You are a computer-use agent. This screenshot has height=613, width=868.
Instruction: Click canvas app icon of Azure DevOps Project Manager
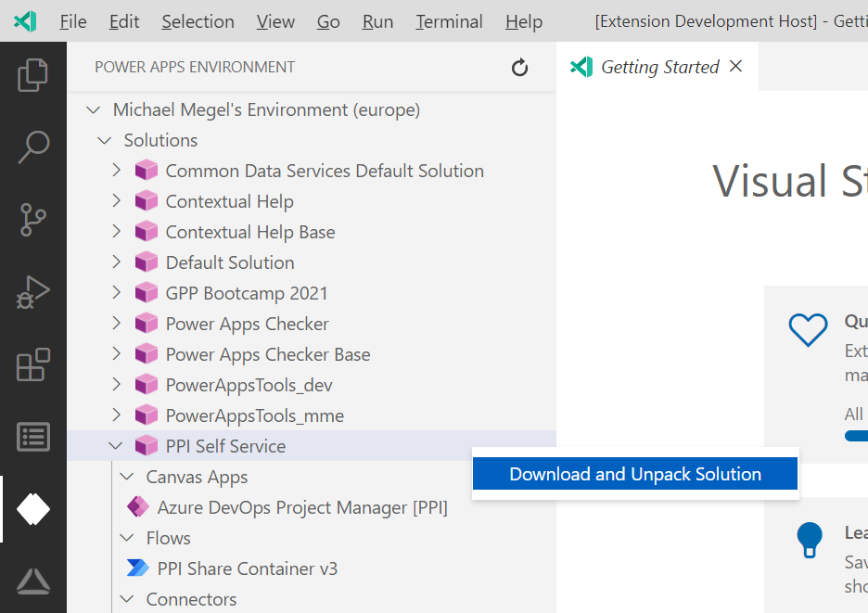pyautogui.click(x=138, y=506)
